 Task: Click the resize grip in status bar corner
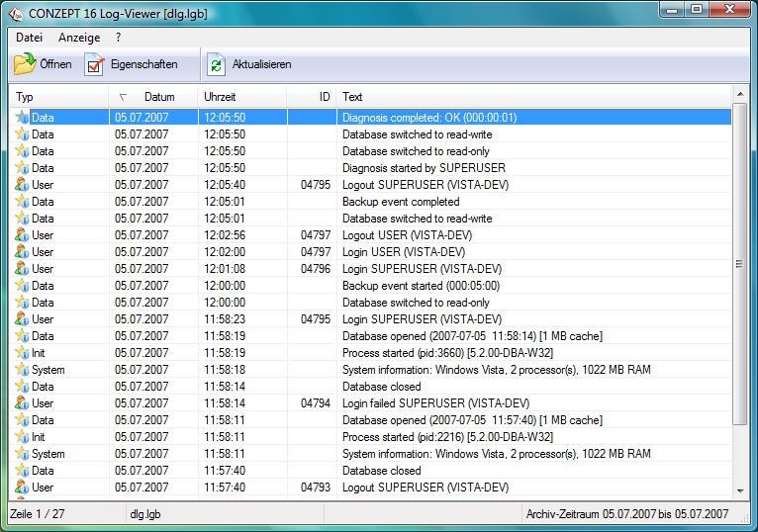click(x=743, y=517)
